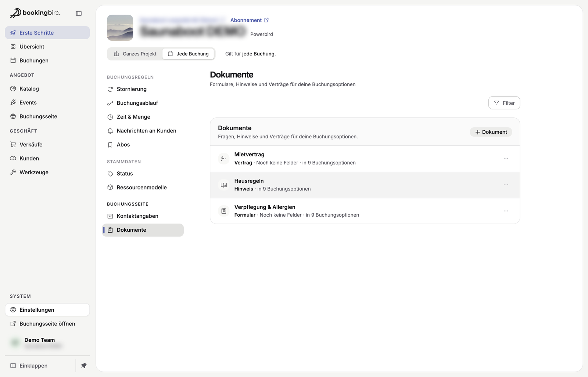The height and width of the screenshot is (377, 588).
Task: Open the Hausregeln document
Action: click(365, 185)
